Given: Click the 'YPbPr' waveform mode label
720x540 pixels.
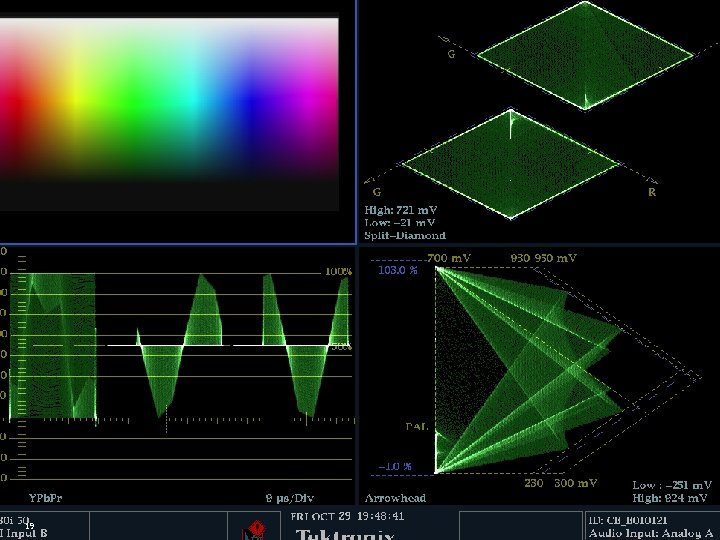Looking at the screenshot, I should point(45,498).
